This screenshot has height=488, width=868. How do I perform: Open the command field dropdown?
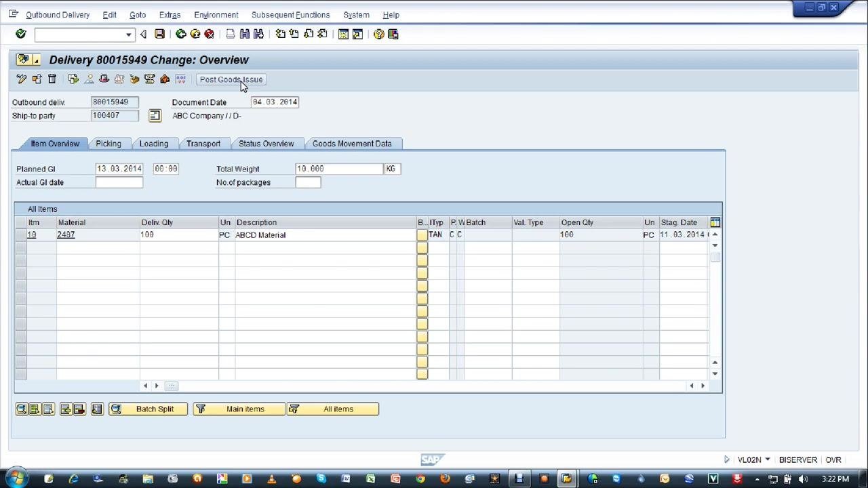[x=128, y=35]
